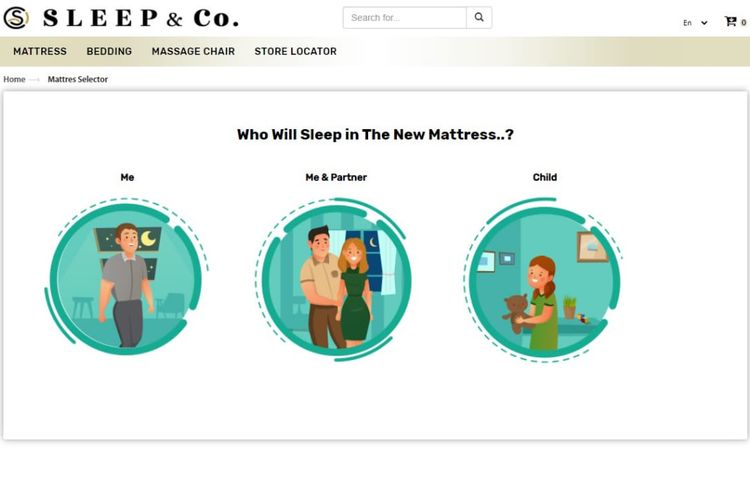
Task: Go to STORE LOCATOR page
Action: [x=296, y=51]
